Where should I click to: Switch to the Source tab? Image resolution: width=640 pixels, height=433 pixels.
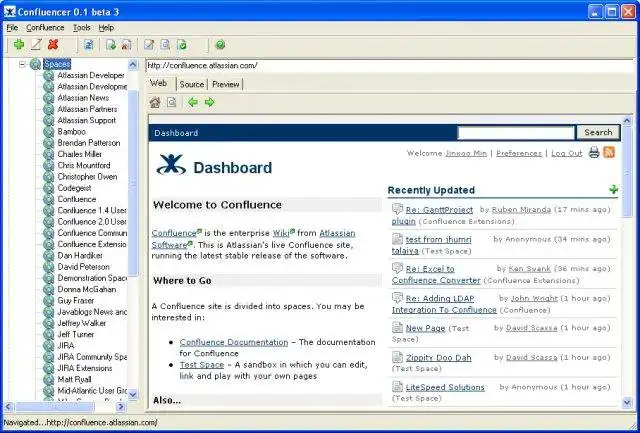[191, 84]
